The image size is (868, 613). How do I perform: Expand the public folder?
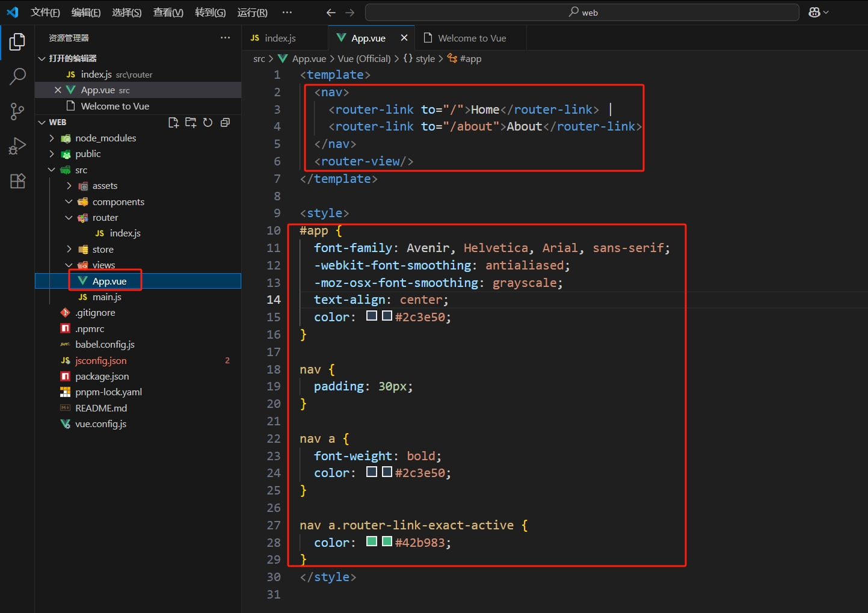coord(88,154)
